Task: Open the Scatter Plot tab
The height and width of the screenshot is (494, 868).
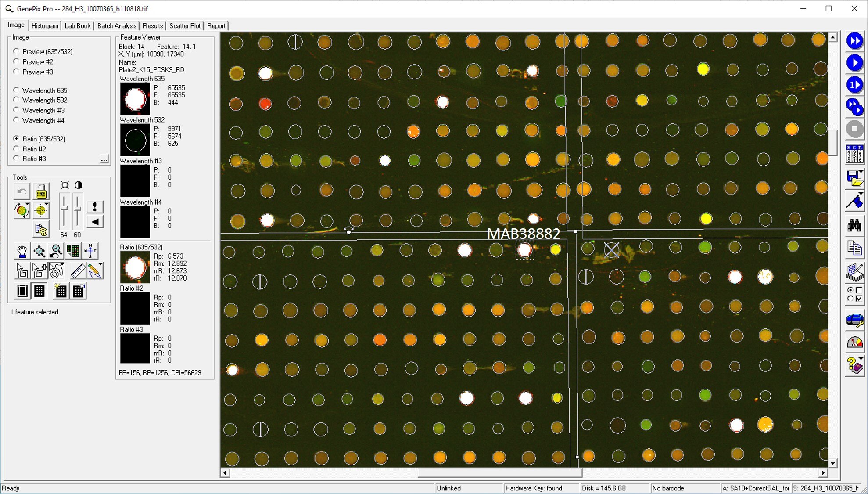Action: coord(185,26)
